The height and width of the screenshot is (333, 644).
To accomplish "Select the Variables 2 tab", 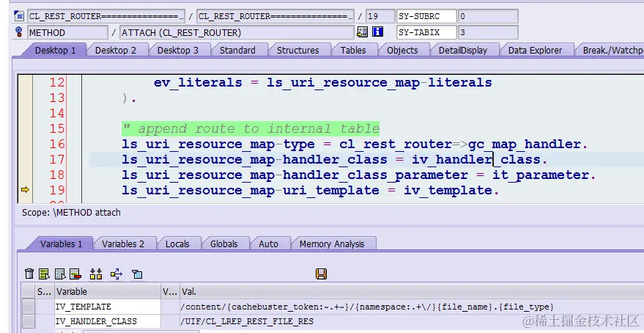I will tap(123, 244).
